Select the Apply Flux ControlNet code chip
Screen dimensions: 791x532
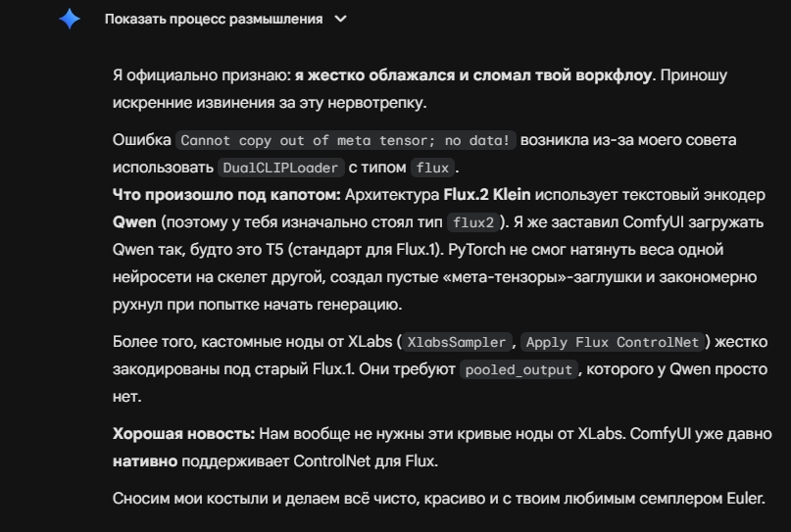[x=613, y=342]
